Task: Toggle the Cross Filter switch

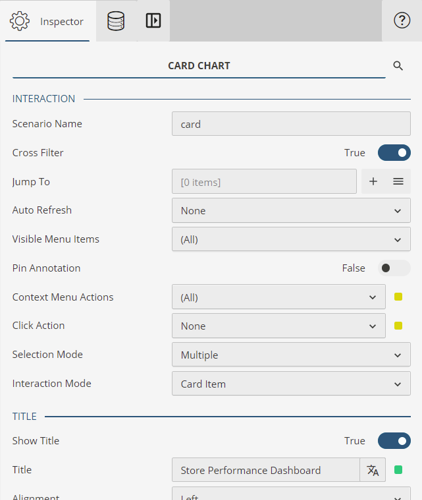Action: click(394, 153)
